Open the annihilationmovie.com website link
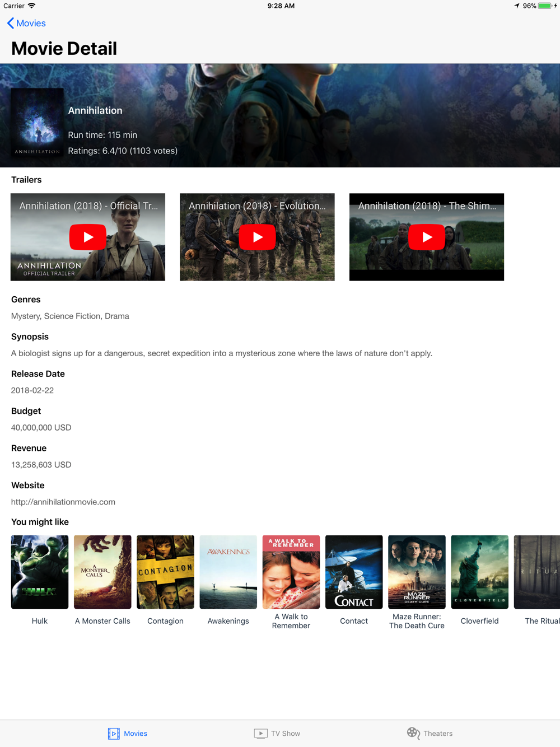 63,502
